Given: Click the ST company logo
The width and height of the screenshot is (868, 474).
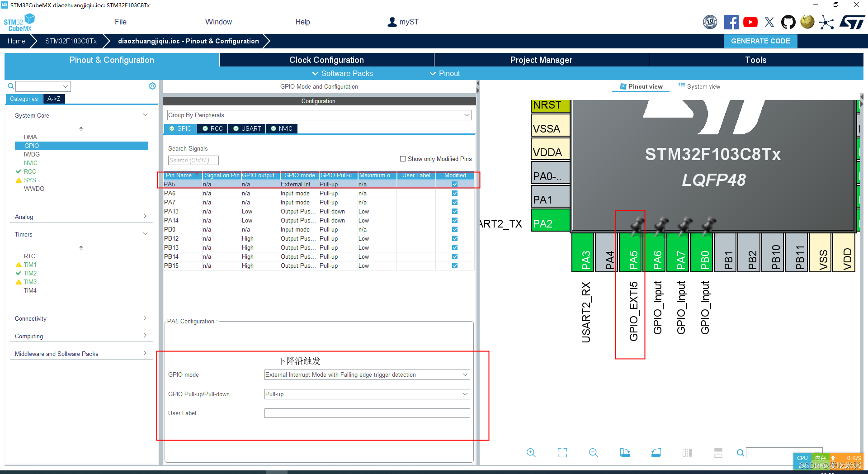Looking at the screenshot, I should [x=852, y=22].
